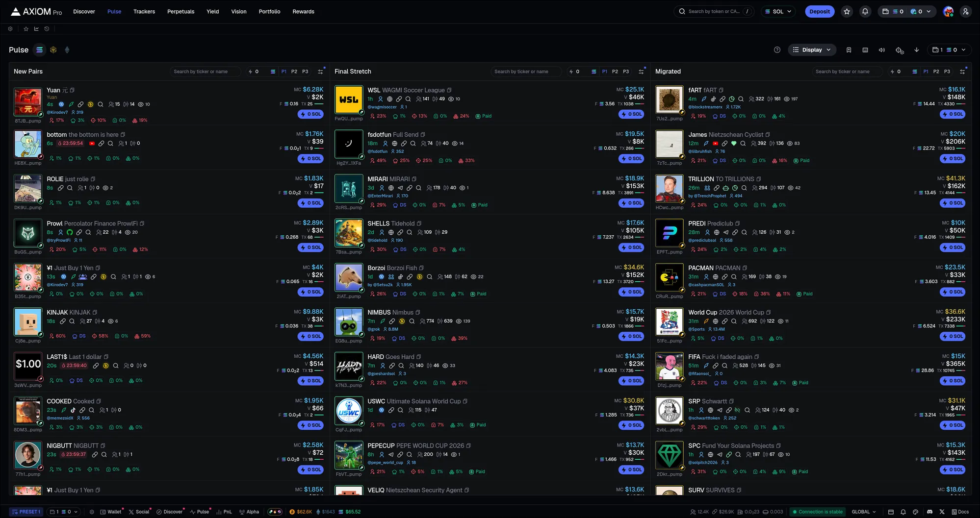Screen dimensions: 980x518
Task: Go to the Trackers nav tab
Action: [x=144, y=12]
